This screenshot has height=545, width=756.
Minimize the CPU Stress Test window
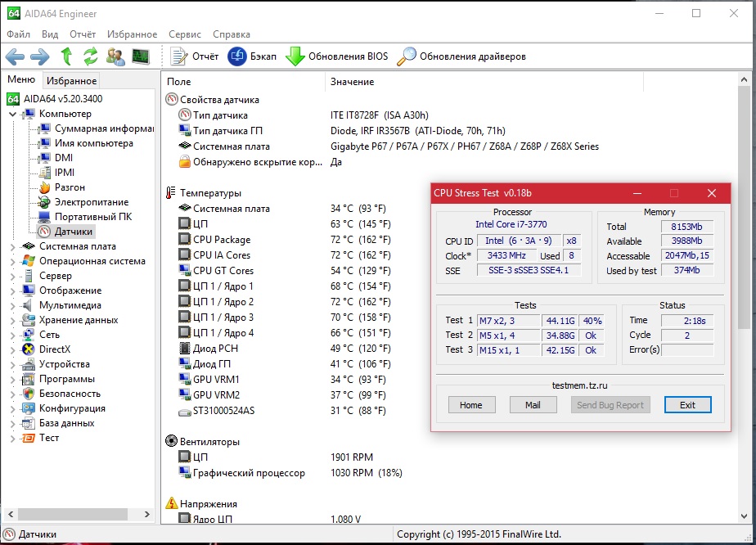click(637, 193)
